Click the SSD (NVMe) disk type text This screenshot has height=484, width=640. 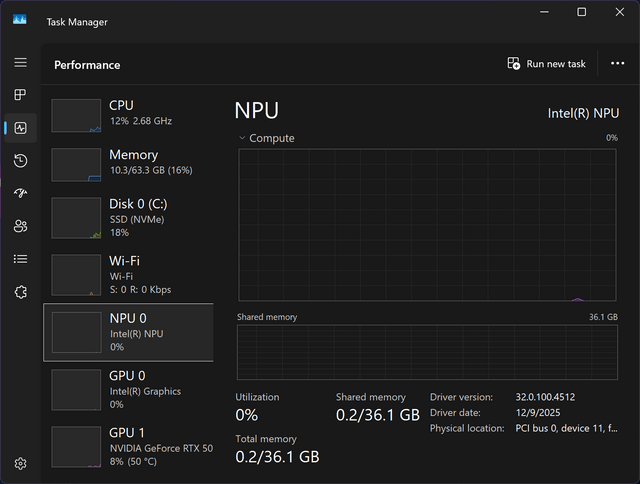click(137, 220)
